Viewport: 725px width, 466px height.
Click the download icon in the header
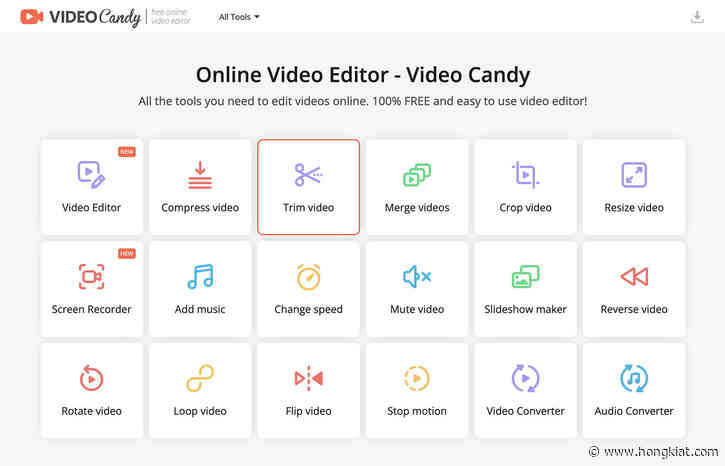[x=697, y=17]
